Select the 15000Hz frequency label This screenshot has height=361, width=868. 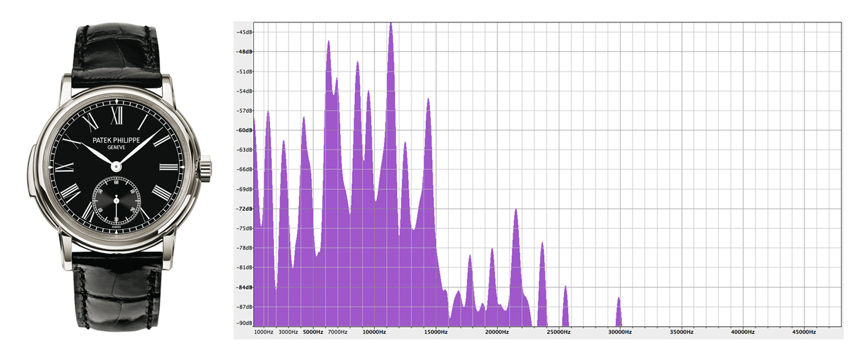coord(435,332)
